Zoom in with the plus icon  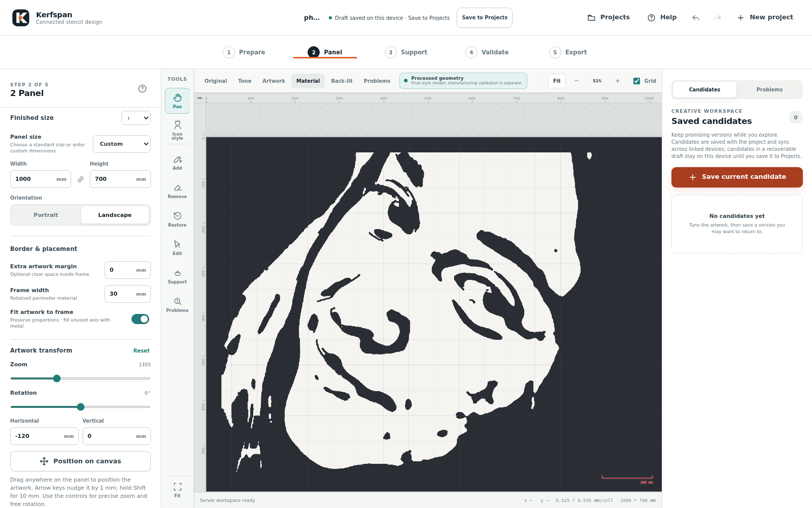(x=618, y=81)
